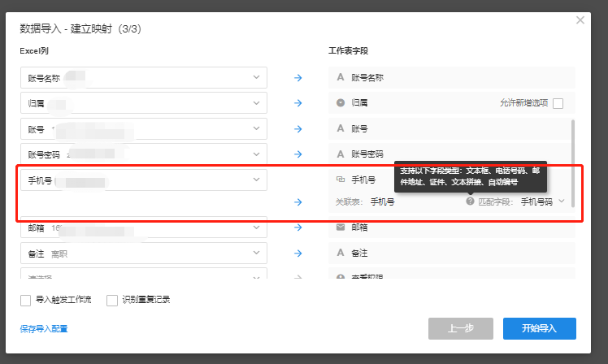This screenshot has width=608, height=364.
Task: Click the 开始导入 button
Action: 539,328
